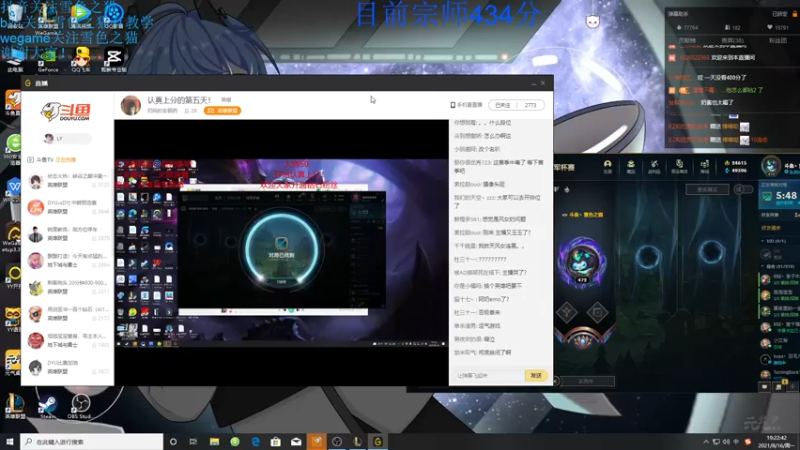
Task: Click the change mode button in LoL lobby
Action: point(707,189)
